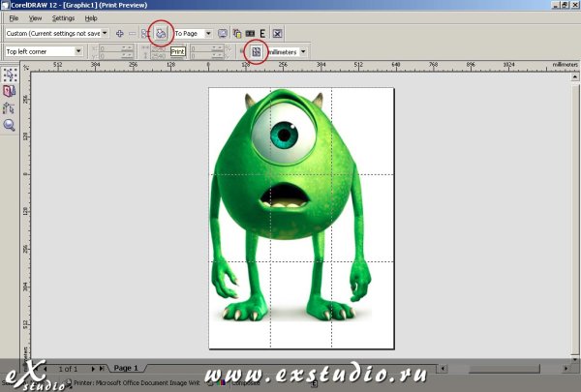Toggle the Mirror 'E' icon
The height and width of the screenshot is (392, 581).
tap(262, 34)
